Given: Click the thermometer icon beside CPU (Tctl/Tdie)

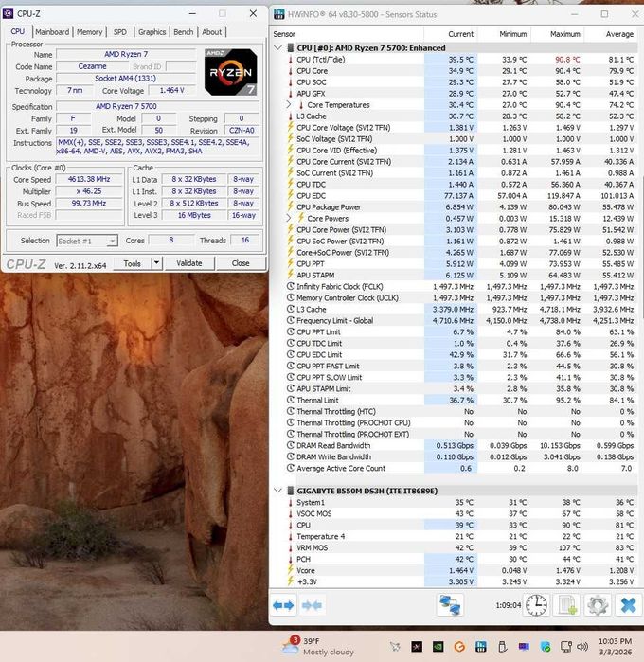Looking at the screenshot, I should 291,60.
